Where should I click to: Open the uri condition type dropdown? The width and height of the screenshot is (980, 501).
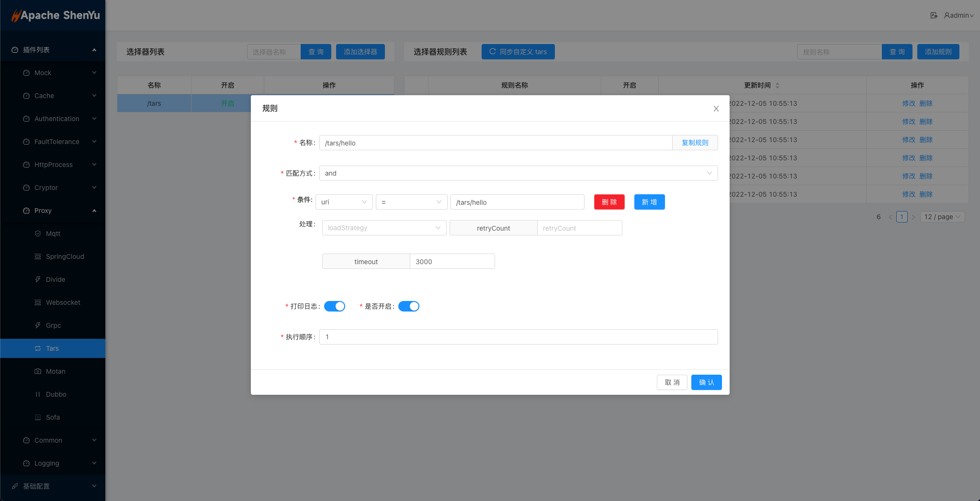pos(344,202)
